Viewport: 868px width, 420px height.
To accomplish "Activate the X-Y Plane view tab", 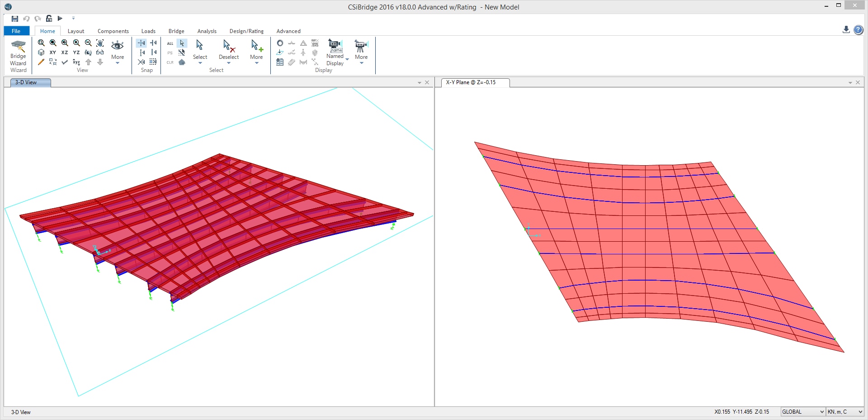I will coord(471,82).
